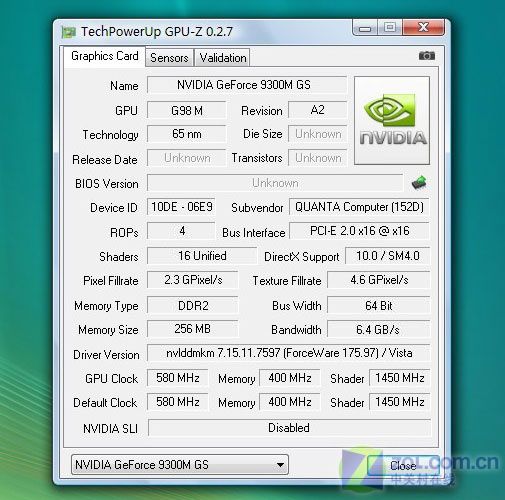The height and width of the screenshot is (500, 505).
Task: Click Bandwidth field 6.4 GB/s
Action: (379, 329)
